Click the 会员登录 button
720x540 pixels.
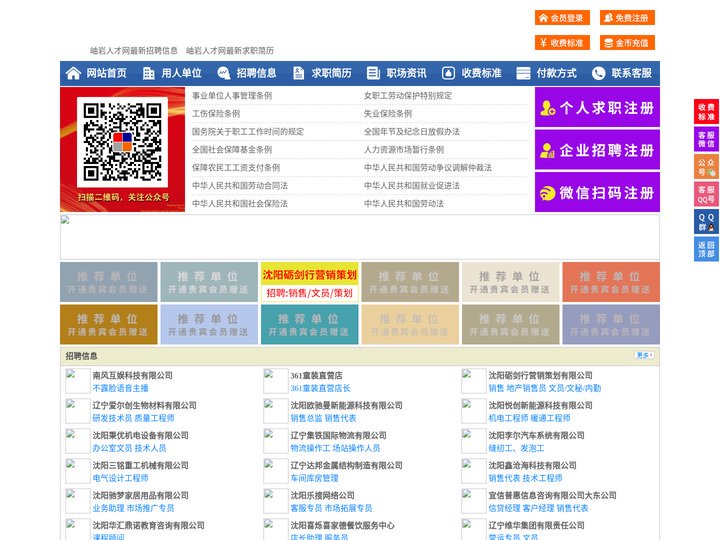pyautogui.click(x=562, y=18)
